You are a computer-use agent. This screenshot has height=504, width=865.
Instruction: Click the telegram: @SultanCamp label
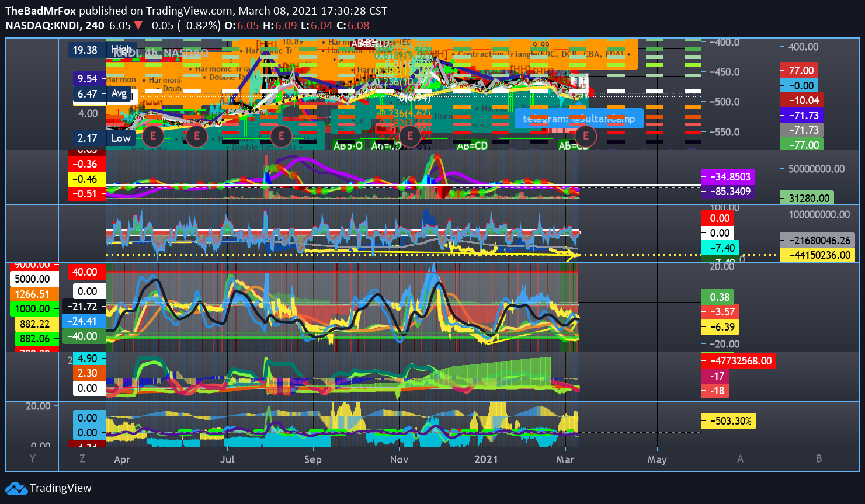click(579, 119)
